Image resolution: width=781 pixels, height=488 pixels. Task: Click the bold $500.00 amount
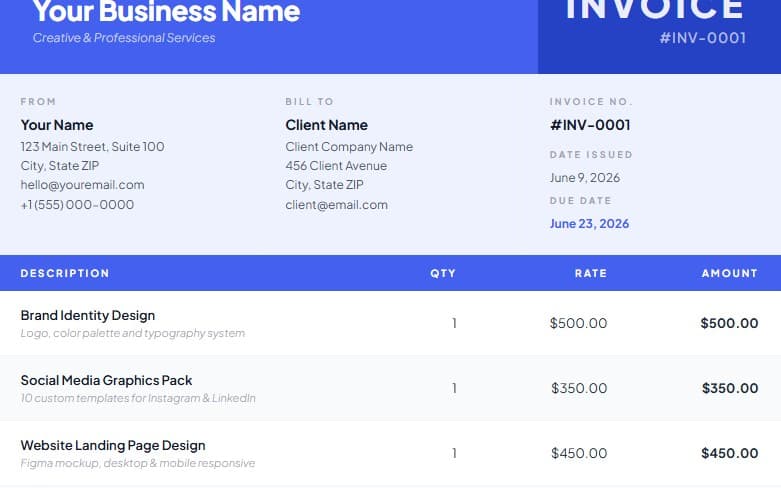pos(729,323)
